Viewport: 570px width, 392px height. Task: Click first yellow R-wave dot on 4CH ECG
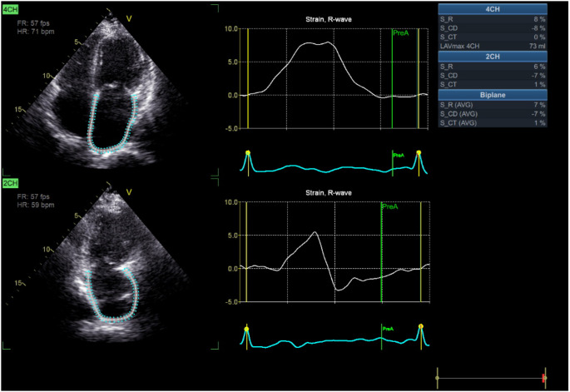(x=247, y=152)
